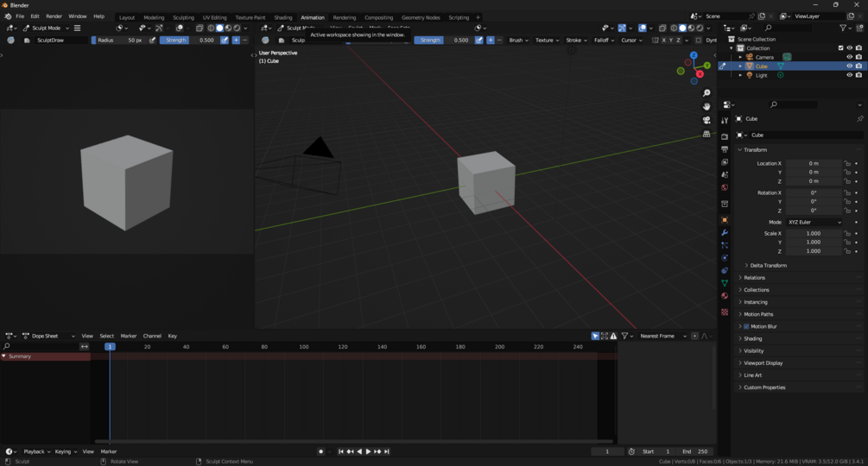Viewport: 868px width, 466px height.
Task: Open the Render properties tab
Action: [x=725, y=136]
